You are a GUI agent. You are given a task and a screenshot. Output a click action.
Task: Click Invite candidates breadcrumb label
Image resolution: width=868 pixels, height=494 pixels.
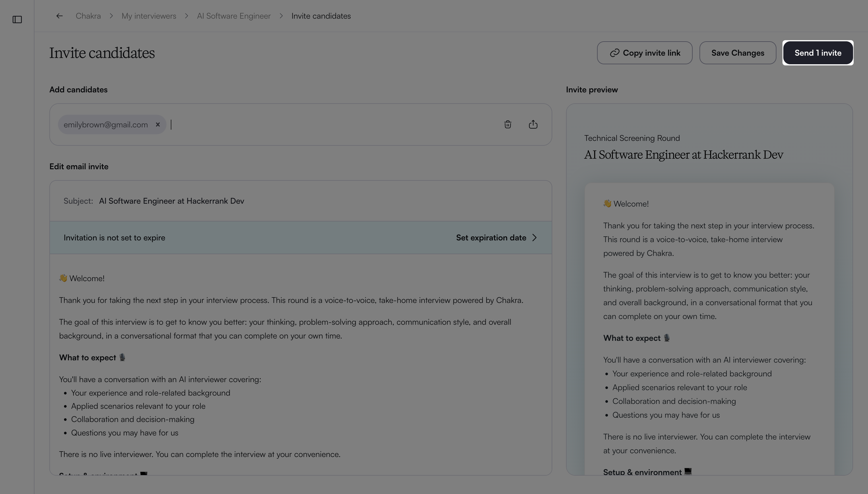coord(321,16)
